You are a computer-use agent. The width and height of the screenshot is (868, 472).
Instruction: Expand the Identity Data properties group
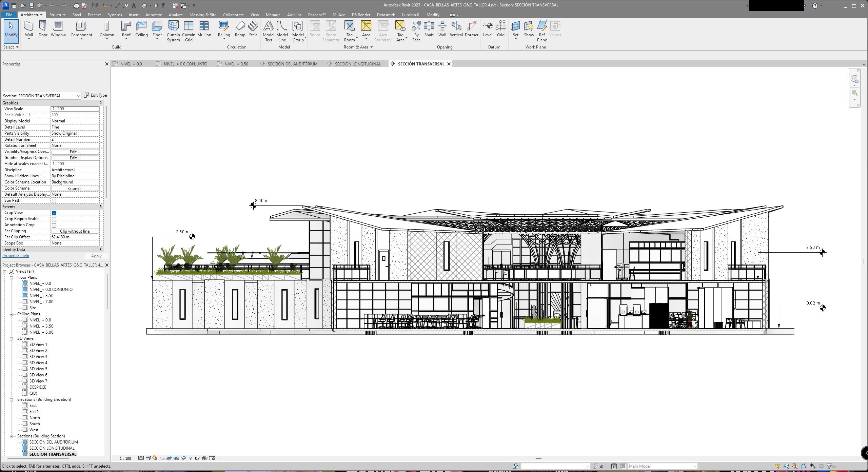[x=100, y=250]
